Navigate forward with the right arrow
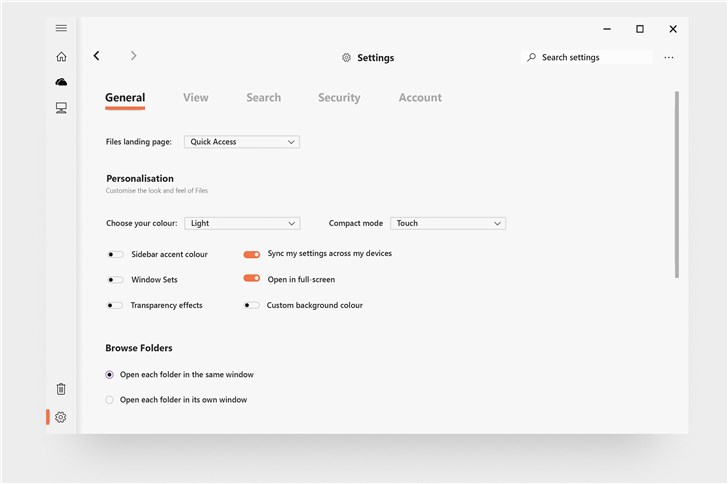 134,56
